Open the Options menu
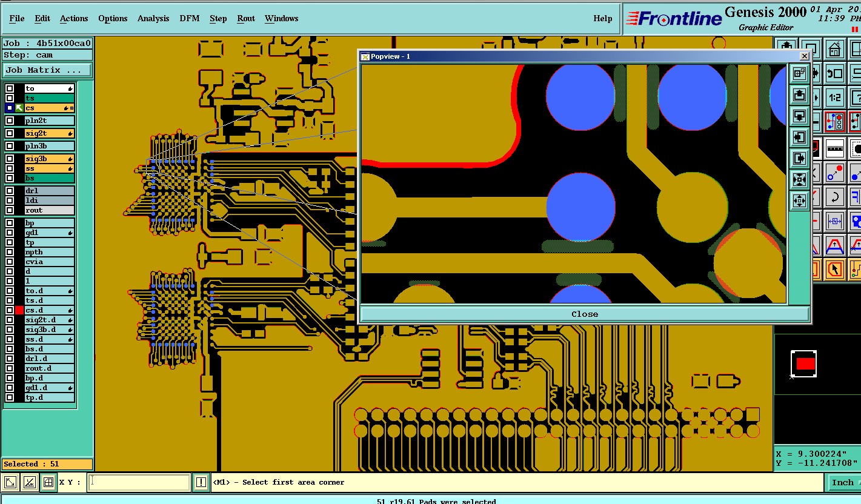 pos(113,18)
